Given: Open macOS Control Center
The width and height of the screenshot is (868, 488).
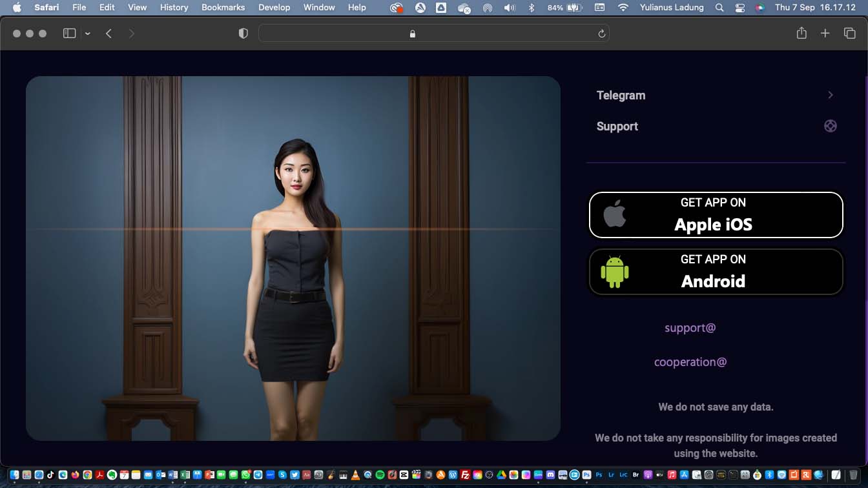Looking at the screenshot, I should coord(740,8).
